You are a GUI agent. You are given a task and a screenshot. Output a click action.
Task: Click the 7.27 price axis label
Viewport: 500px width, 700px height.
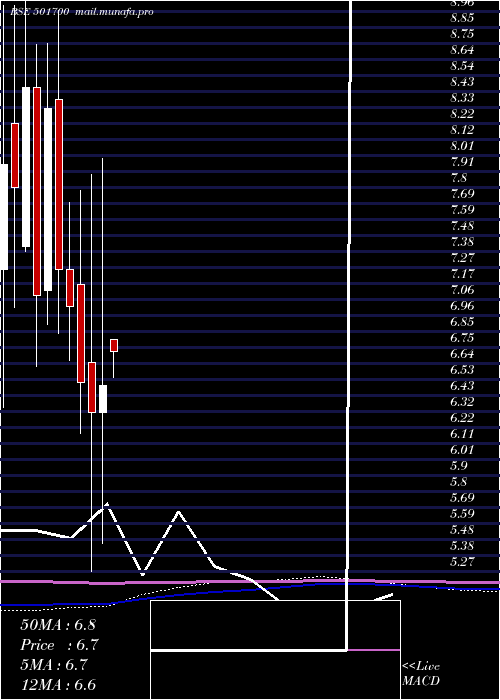[x=462, y=258]
